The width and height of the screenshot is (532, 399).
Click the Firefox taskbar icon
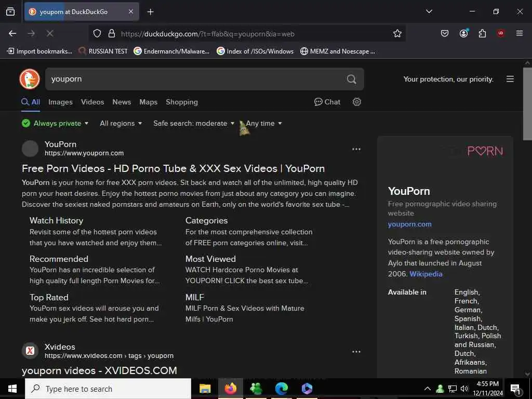230,389
